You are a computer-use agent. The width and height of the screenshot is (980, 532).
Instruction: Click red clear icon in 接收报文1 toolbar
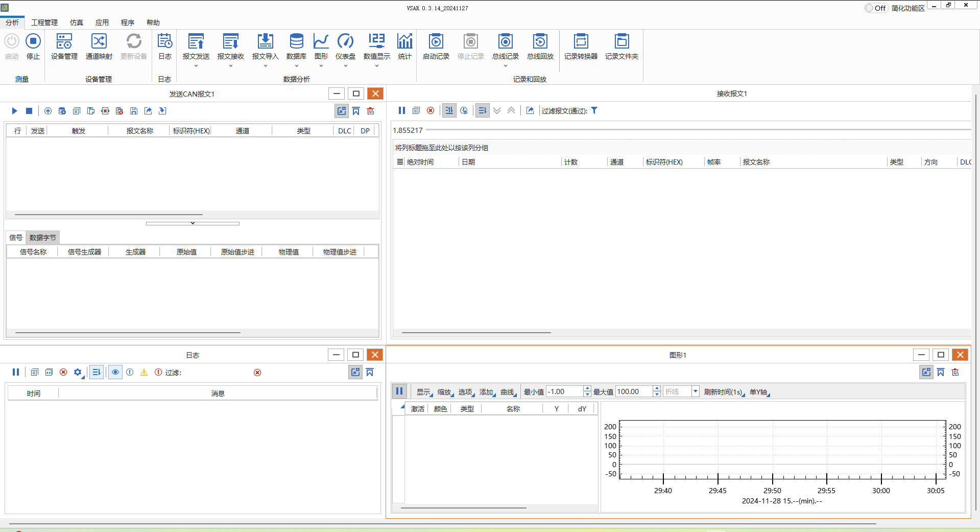pos(431,110)
